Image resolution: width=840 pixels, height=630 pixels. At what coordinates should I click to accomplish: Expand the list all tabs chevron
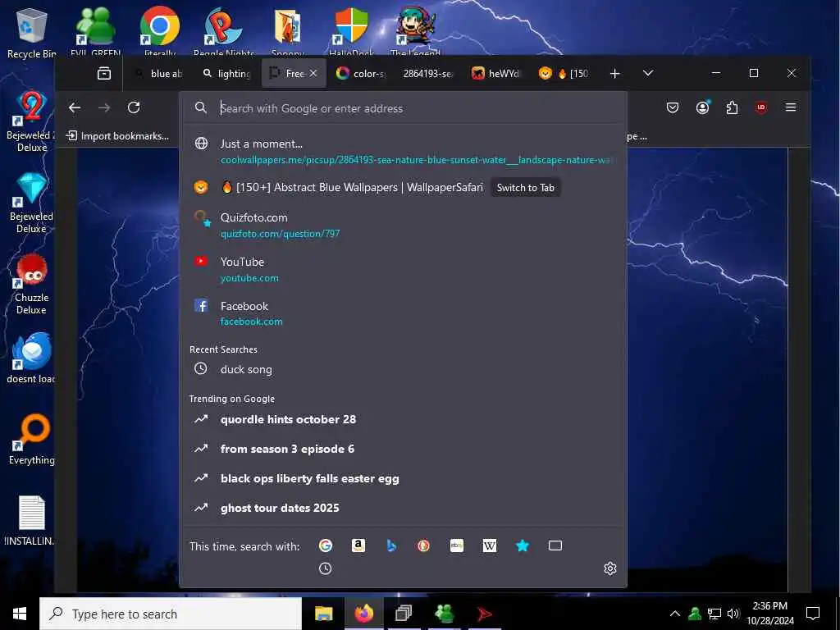pyautogui.click(x=648, y=73)
